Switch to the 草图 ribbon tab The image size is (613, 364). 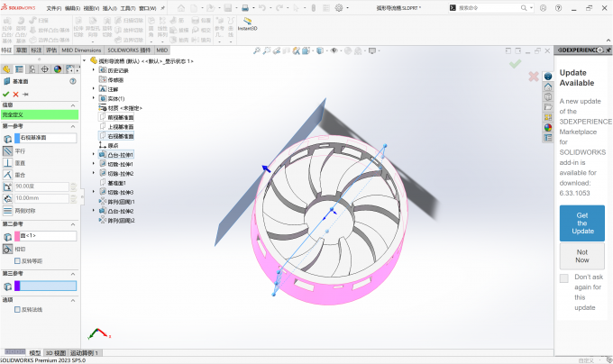(x=22, y=50)
